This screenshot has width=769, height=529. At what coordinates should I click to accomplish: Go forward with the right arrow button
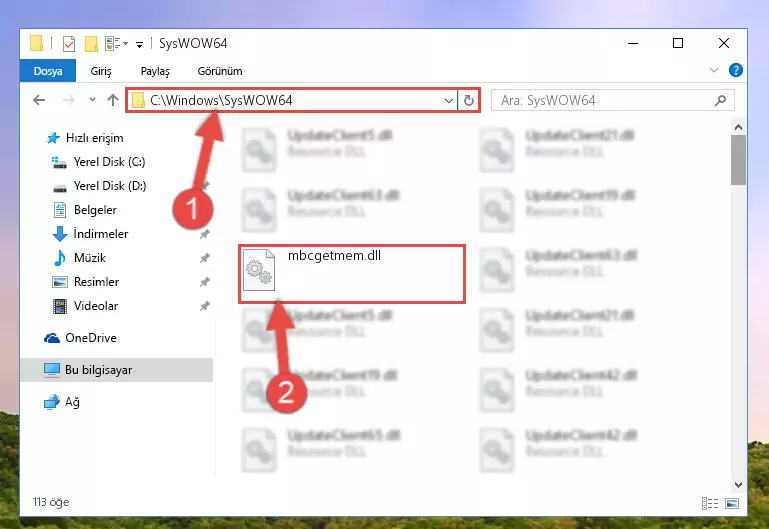pos(69,101)
